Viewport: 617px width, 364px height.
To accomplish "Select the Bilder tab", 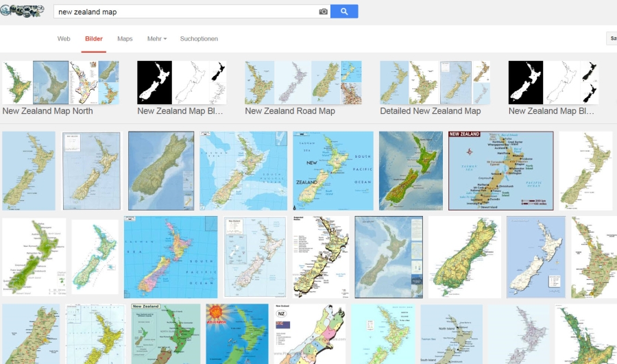I will pyautogui.click(x=94, y=38).
